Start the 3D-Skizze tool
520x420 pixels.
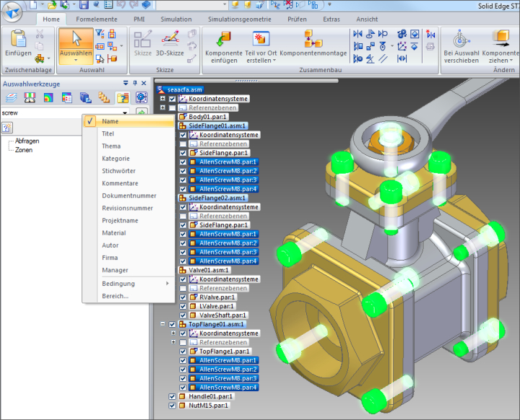(x=170, y=43)
